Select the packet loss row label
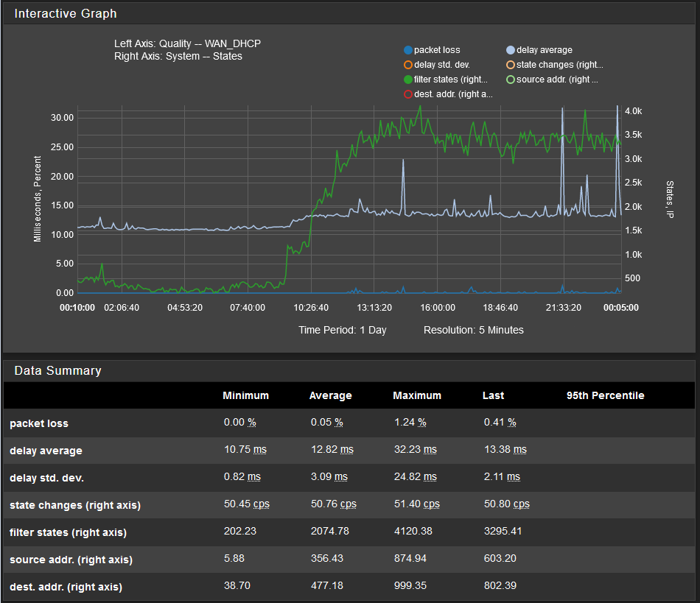Viewport: 700px width, 603px height. (39, 423)
